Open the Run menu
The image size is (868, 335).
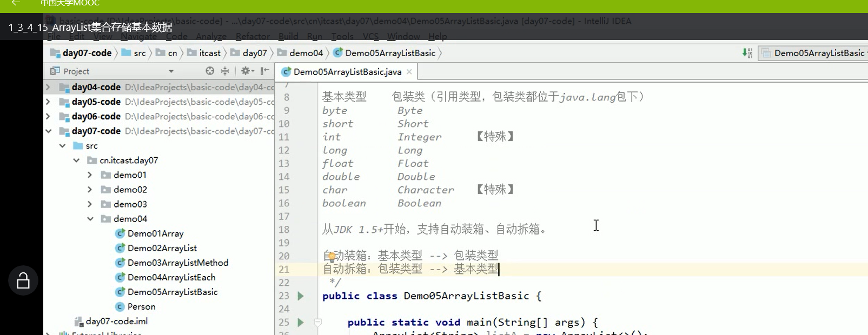click(314, 36)
